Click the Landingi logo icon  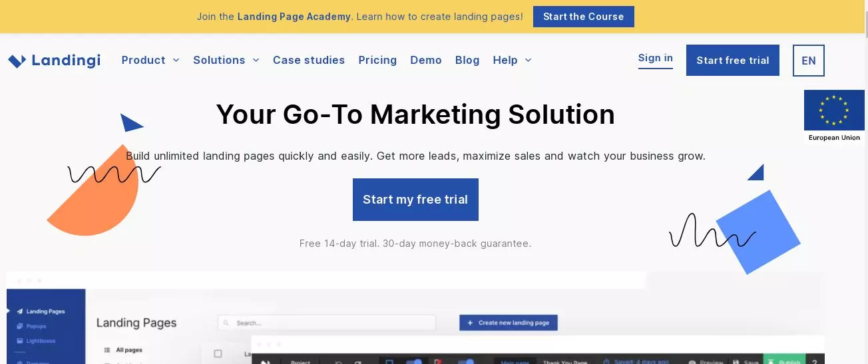click(x=17, y=61)
